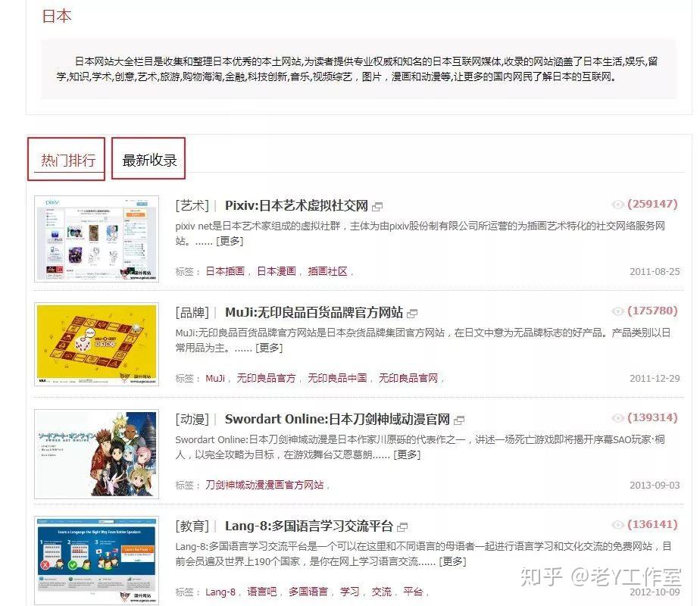Click the eye views icon for Pixiv
700x606 pixels.
617,205
